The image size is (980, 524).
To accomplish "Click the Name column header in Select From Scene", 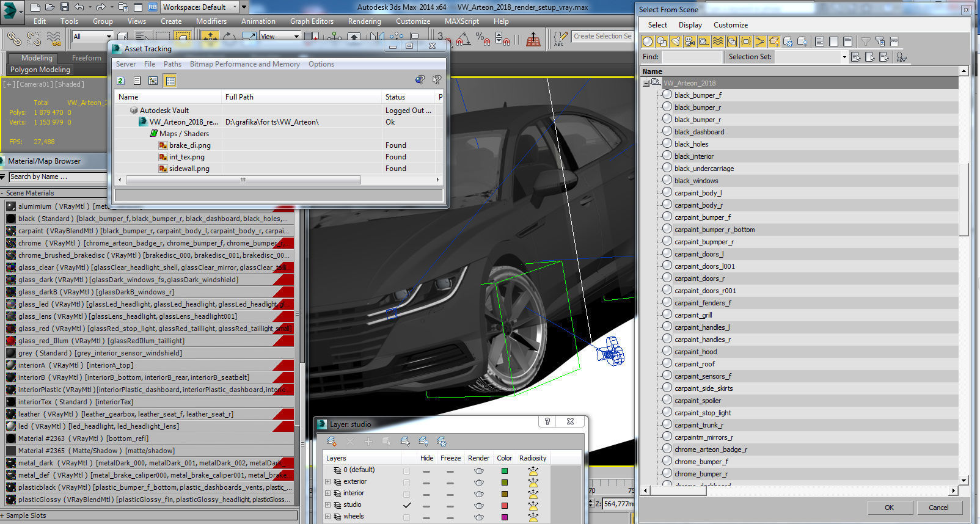I will [800, 71].
